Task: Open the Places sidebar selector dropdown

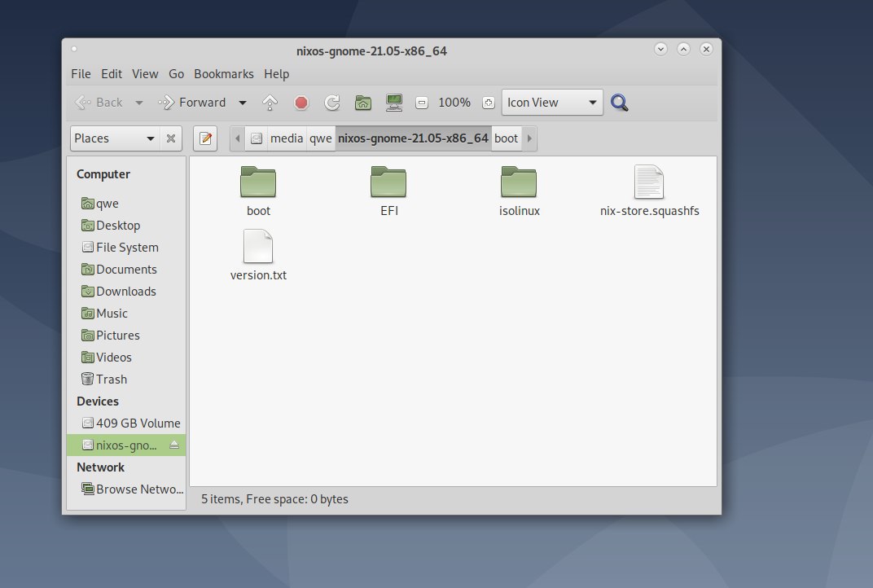Action: click(x=115, y=138)
